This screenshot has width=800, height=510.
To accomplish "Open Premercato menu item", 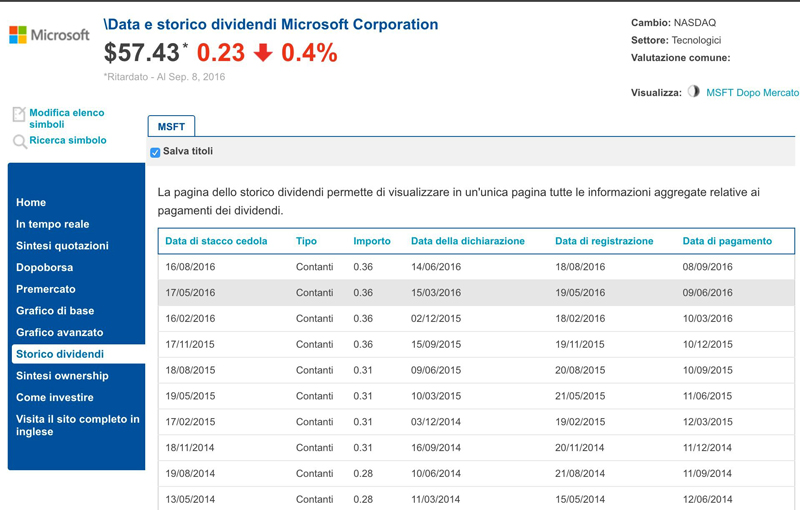I will tap(46, 289).
